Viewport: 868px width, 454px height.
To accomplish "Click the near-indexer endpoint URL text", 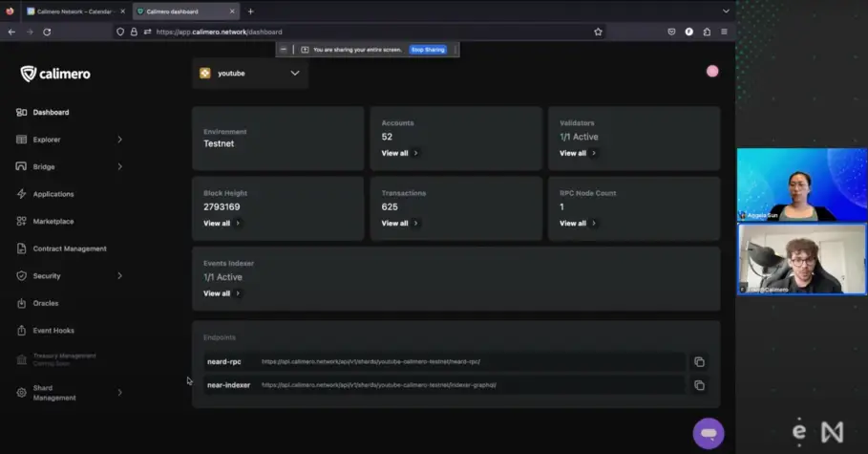I will click(379, 385).
